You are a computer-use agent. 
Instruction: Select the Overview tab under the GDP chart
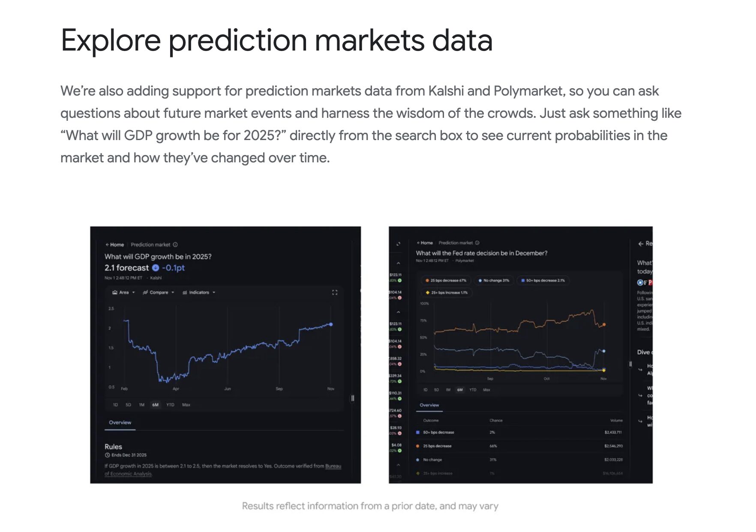coord(120,423)
